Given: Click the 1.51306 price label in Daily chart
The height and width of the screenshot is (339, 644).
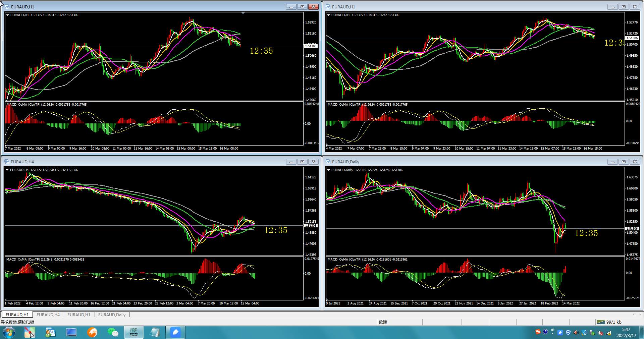Looking at the screenshot, I should coord(632,228).
